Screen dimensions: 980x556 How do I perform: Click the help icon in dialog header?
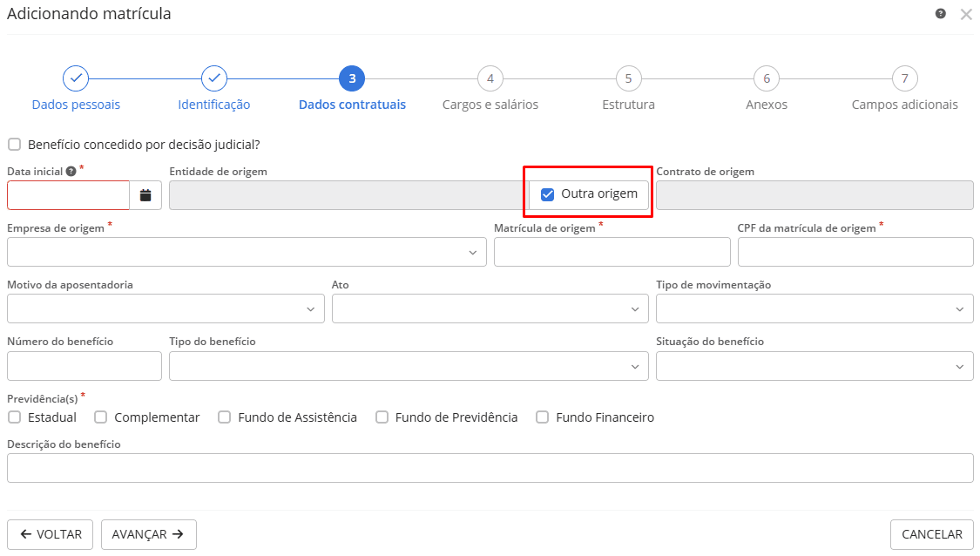click(x=941, y=14)
